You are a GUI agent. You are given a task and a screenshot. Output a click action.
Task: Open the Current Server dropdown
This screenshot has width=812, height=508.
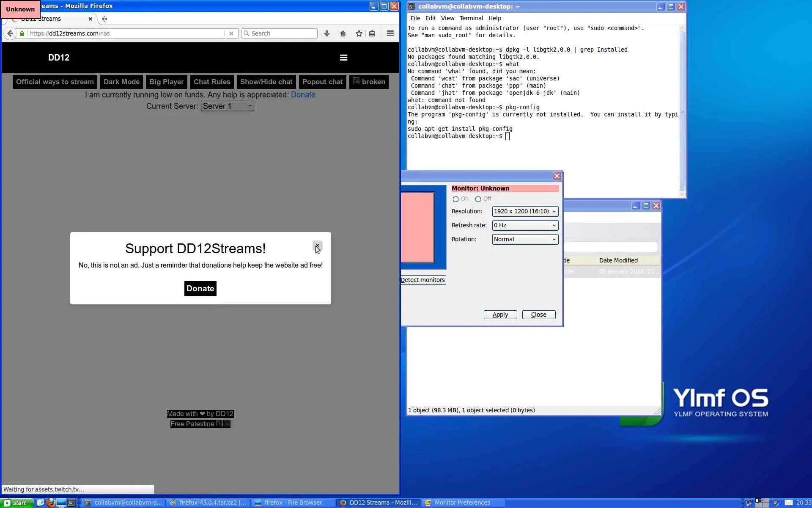click(227, 106)
